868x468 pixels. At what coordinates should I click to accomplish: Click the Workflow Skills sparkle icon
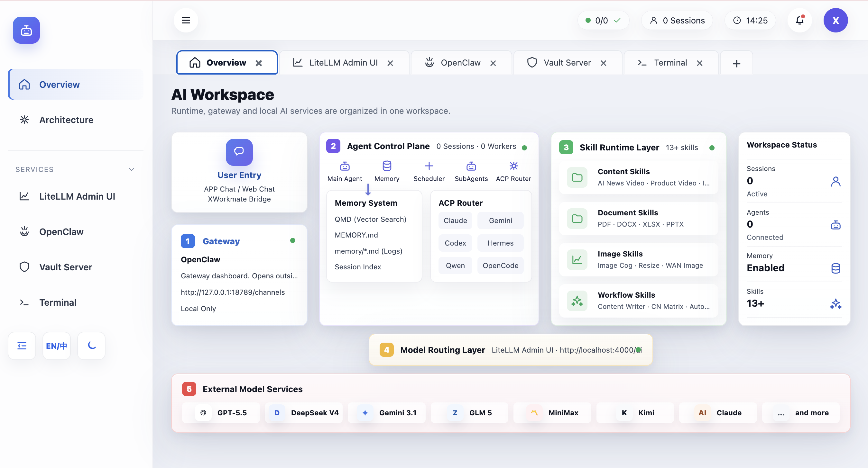click(577, 301)
